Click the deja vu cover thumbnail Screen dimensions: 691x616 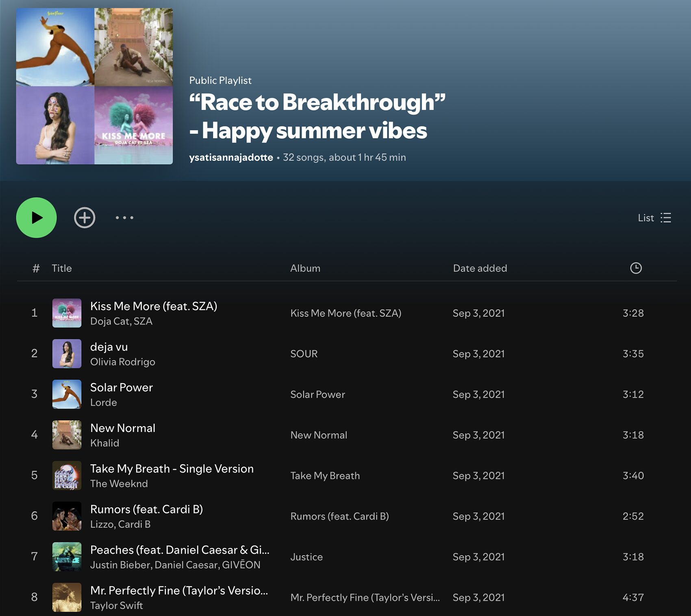pos(67,354)
